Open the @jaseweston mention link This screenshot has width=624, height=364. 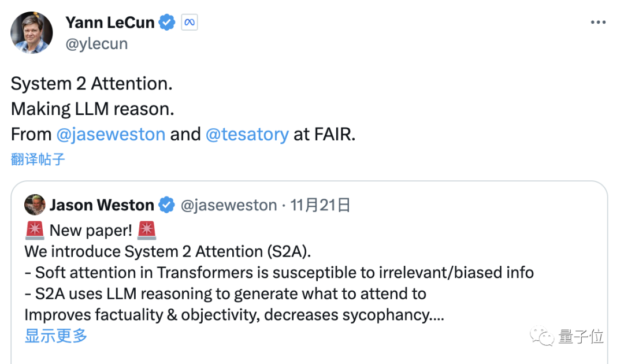coord(110,134)
